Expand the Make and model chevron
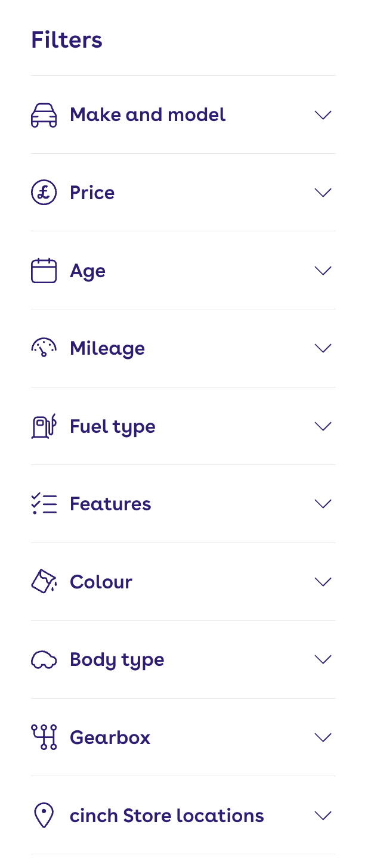This screenshot has height=868, width=377. tap(323, 115)
